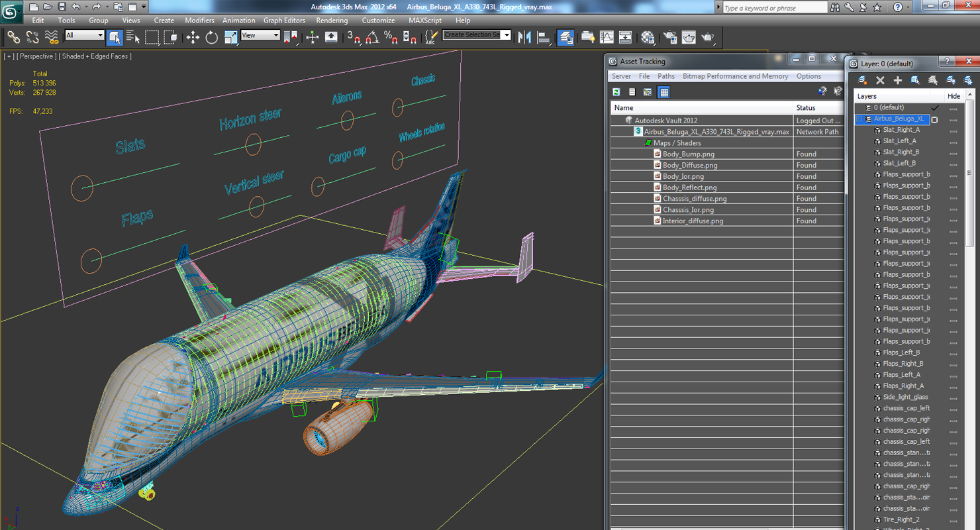The image size is (980, 530).
Task: Open the Undo history dropdown arrow
Action: (x=87, y=7)
